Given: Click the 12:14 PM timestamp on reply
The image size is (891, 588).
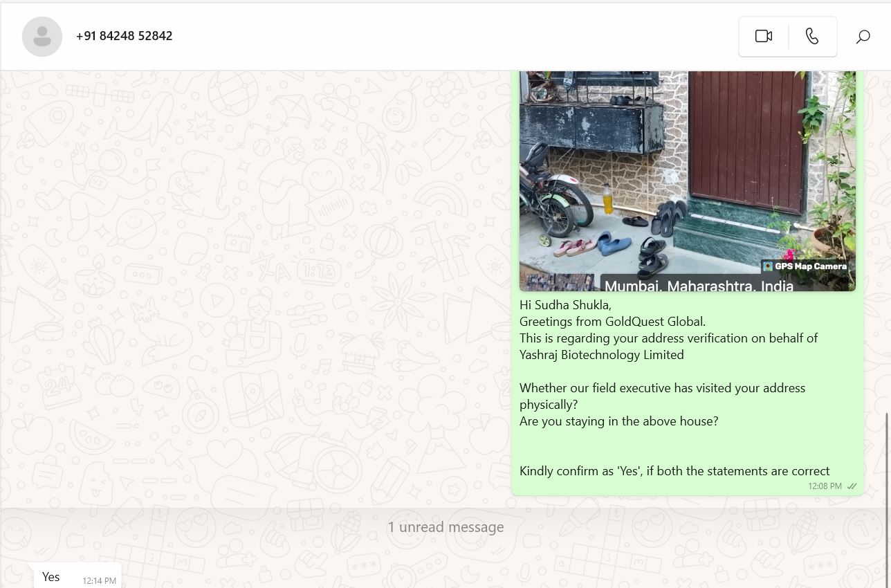Looking at the screenshot, I should click(x=100, y=581).
